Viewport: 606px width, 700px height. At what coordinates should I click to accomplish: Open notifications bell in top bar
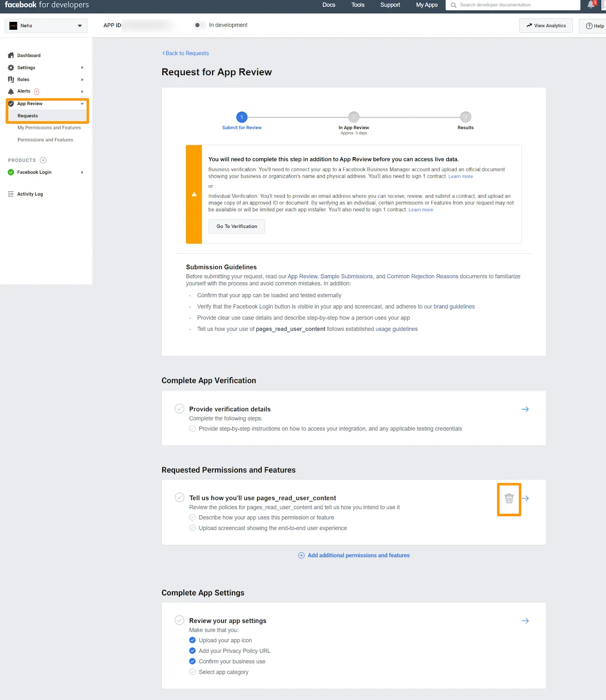pos(591,4)
